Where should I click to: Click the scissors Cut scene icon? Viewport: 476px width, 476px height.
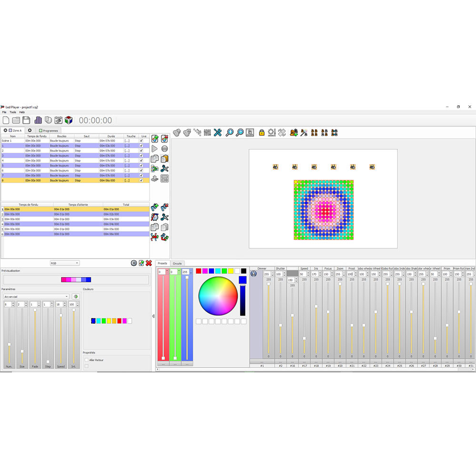pyautogui.click(x=165, y=169)
